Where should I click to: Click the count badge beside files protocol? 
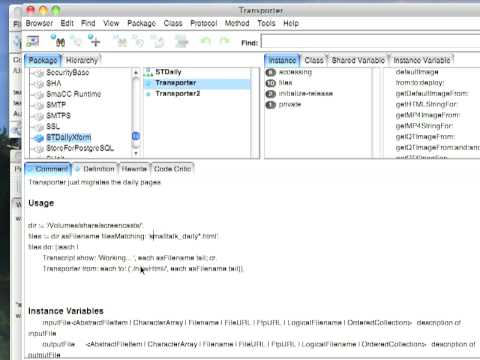click(270, 83)
